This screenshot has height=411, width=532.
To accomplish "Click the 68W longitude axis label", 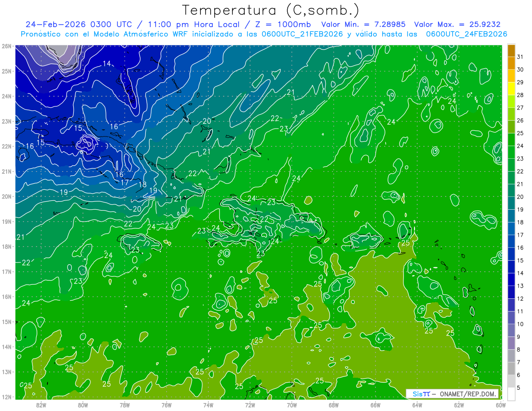I will pyautogui.click(x=333, y=405).
